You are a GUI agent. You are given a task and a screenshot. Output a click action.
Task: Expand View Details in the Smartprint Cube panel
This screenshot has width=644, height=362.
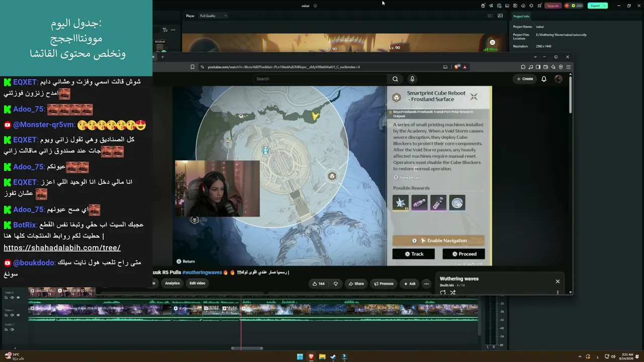point(407,177)
